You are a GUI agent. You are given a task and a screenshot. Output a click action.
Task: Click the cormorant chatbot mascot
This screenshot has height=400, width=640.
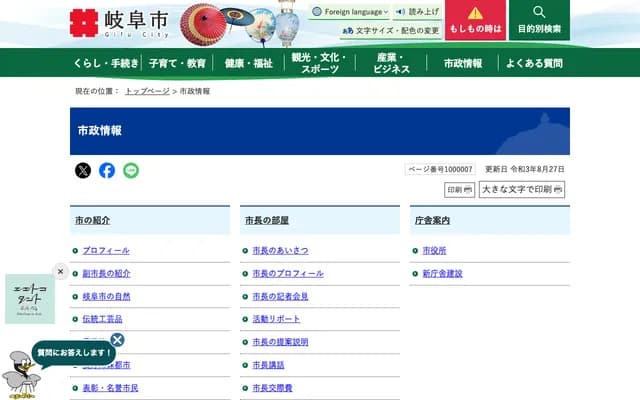[x=21, y=375]
